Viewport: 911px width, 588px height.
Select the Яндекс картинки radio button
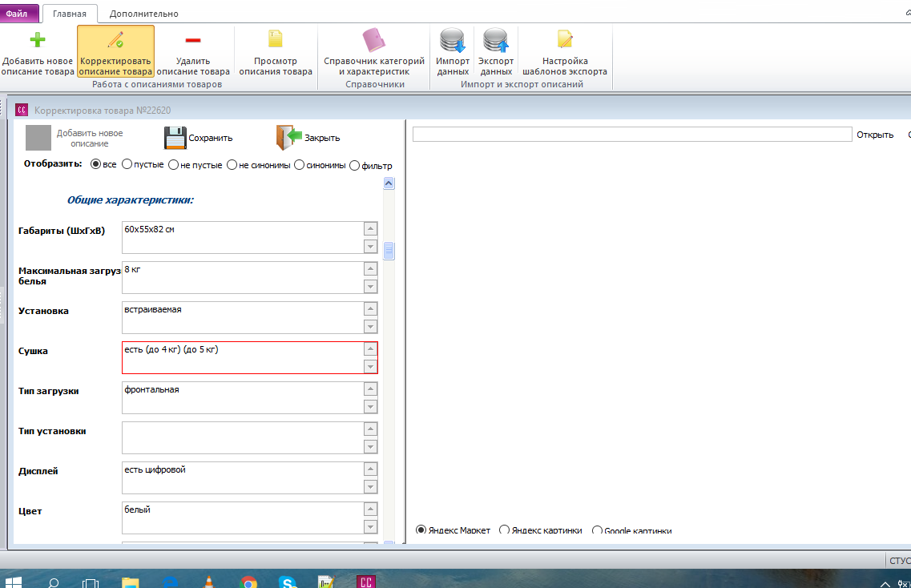tap(504, 530)
